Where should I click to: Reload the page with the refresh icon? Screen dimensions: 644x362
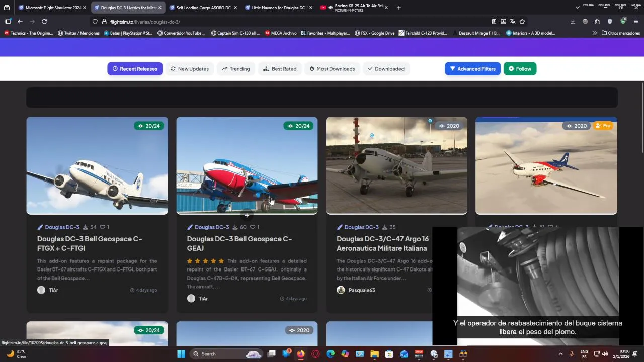(44, 22)
